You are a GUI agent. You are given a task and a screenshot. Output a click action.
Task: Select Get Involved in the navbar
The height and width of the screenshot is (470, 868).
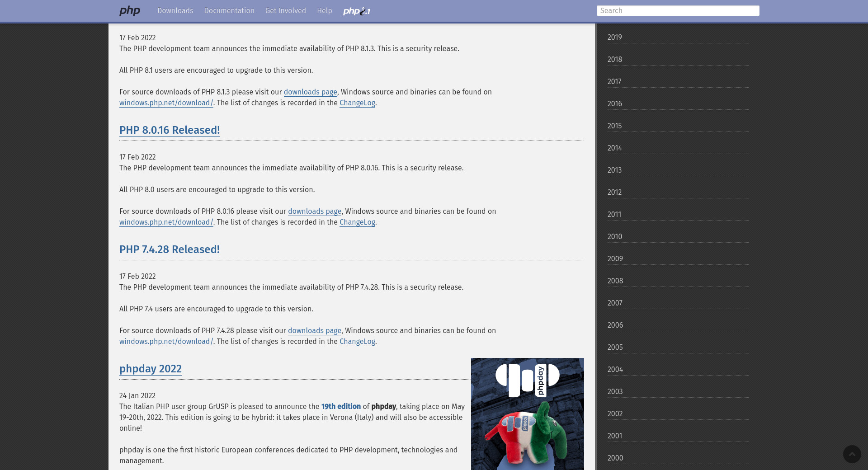pyautogui.click(x=285, y=11)
